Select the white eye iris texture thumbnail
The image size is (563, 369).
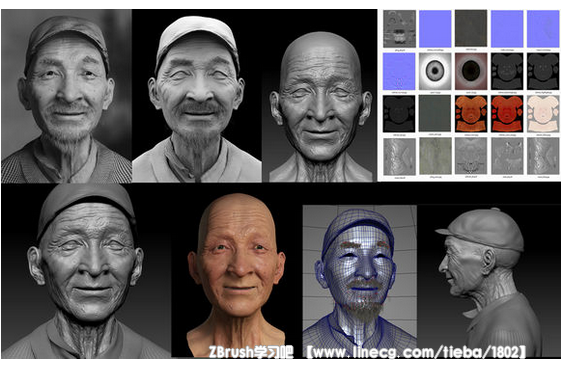click(435, 71)
